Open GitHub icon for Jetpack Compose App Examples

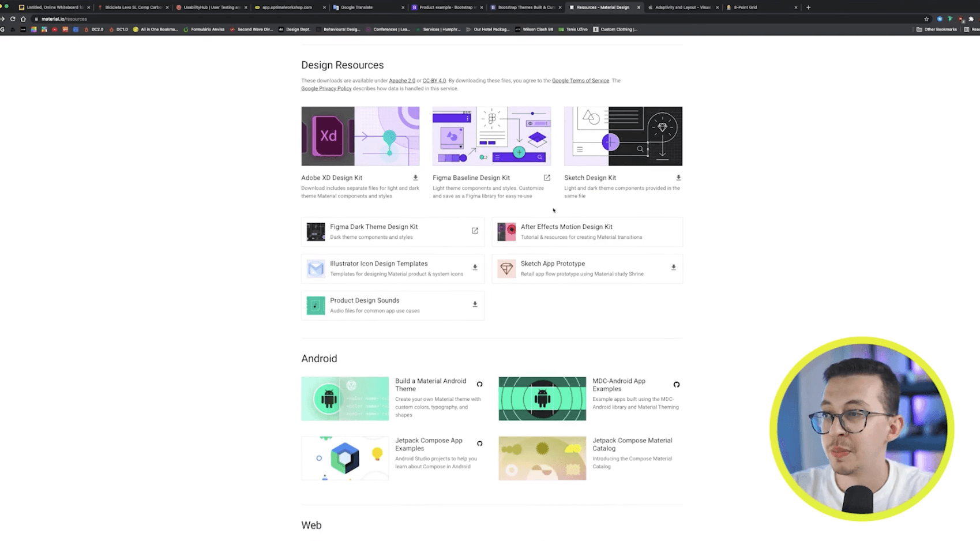pos(479,444)
